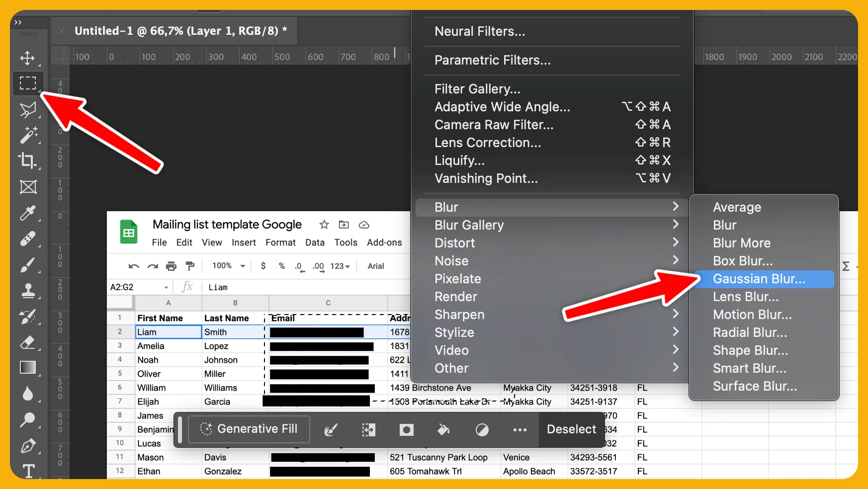
Task: Click the sheet's print icon
Action: (x=172, y=266)
